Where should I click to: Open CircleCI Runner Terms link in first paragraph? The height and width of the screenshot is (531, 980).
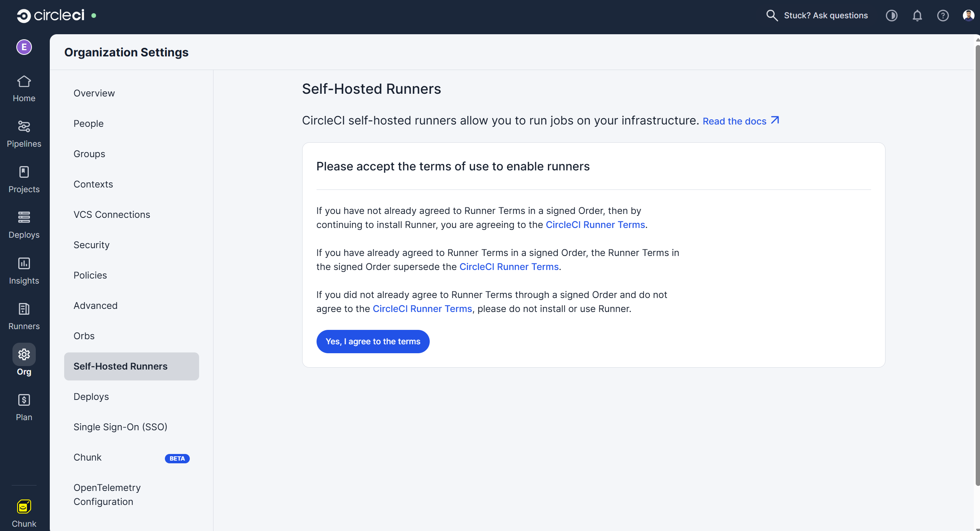[x=595, y=225]
